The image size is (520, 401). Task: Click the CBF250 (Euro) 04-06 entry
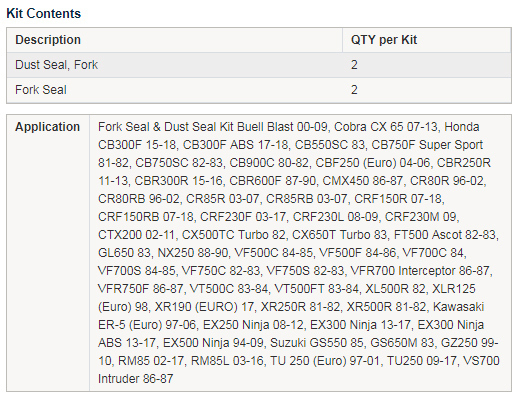pos(373,163)
